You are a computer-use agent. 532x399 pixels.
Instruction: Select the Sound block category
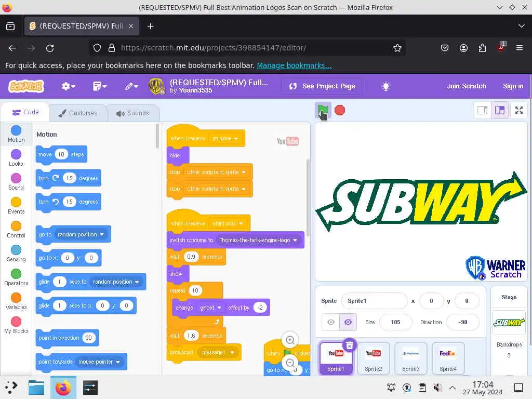(x=16, y=182)
